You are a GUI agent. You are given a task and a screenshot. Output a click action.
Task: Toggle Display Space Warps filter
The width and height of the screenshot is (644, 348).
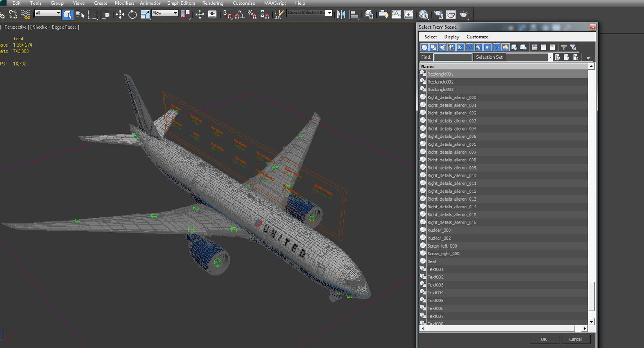(x=470, y=47)
